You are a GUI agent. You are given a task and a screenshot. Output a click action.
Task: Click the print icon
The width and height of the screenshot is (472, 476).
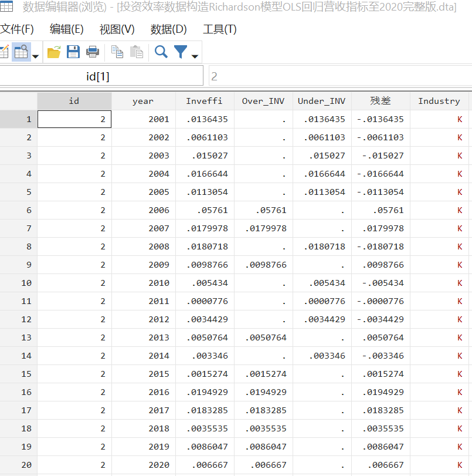[93, 52]
